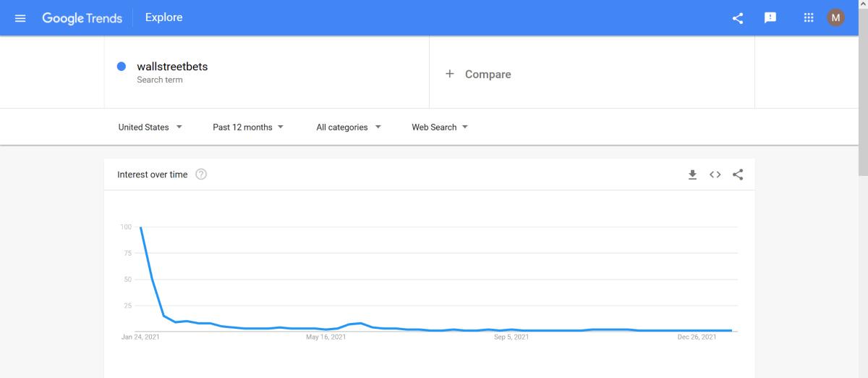Expand the All categories dropdown
This screenshot has width=868, height=378.
click(349, 127)
